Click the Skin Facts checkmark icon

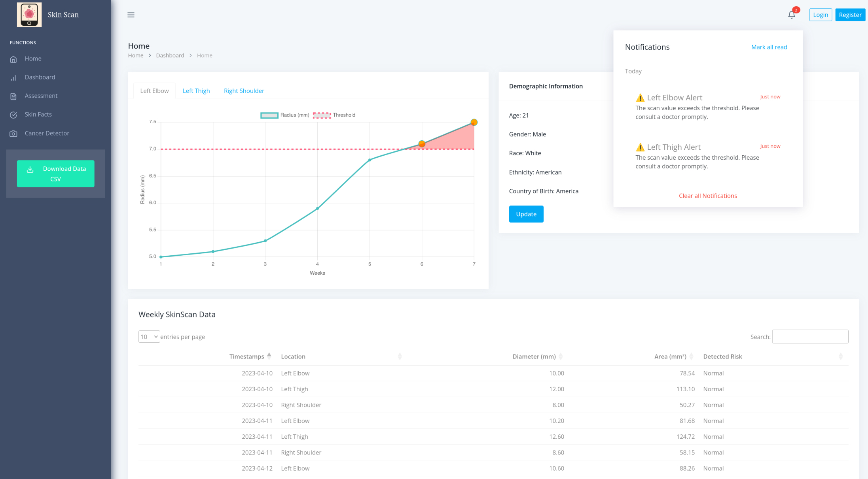[x=13, y=115]
